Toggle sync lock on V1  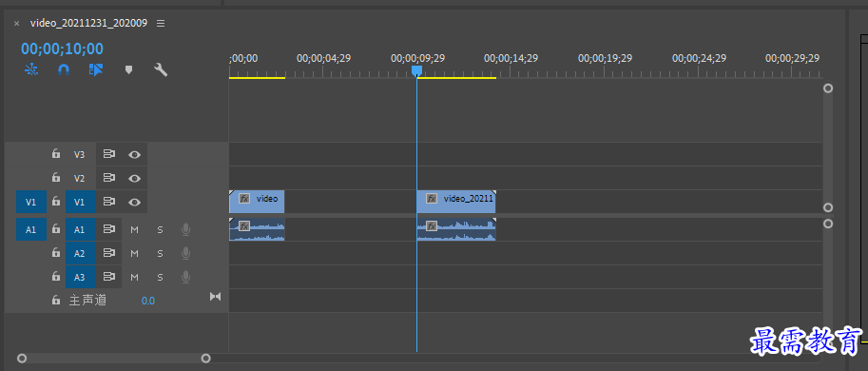(109, 202)
